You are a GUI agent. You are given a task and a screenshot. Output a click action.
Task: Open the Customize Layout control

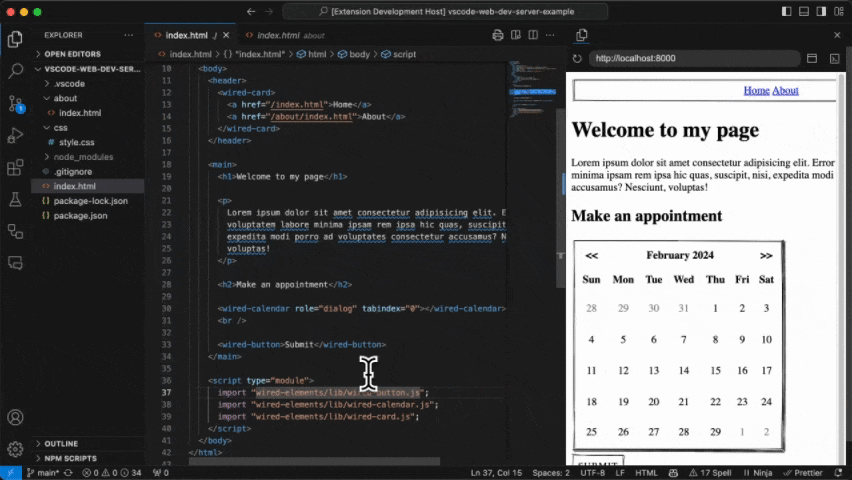[x=838, y=11]
